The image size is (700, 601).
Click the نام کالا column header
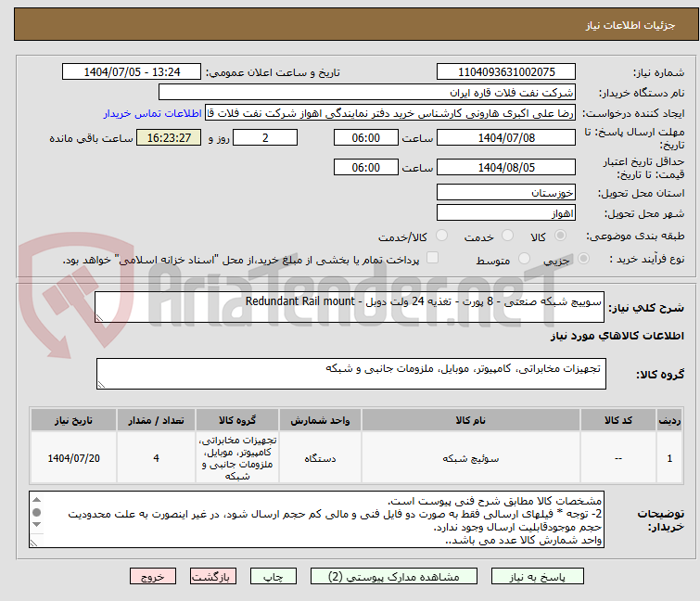point(471,420)
